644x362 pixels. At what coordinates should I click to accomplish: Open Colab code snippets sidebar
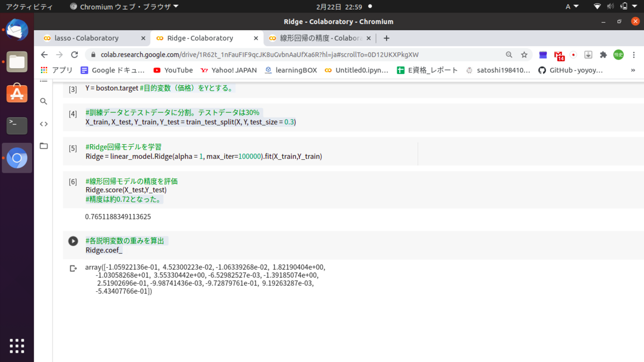click(x=44, y=124)
